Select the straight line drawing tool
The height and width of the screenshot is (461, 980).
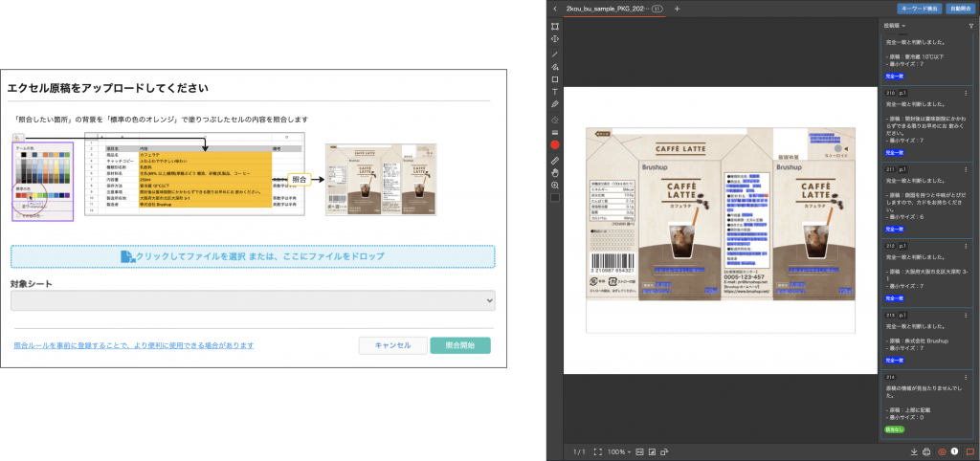tap(555, 55)
